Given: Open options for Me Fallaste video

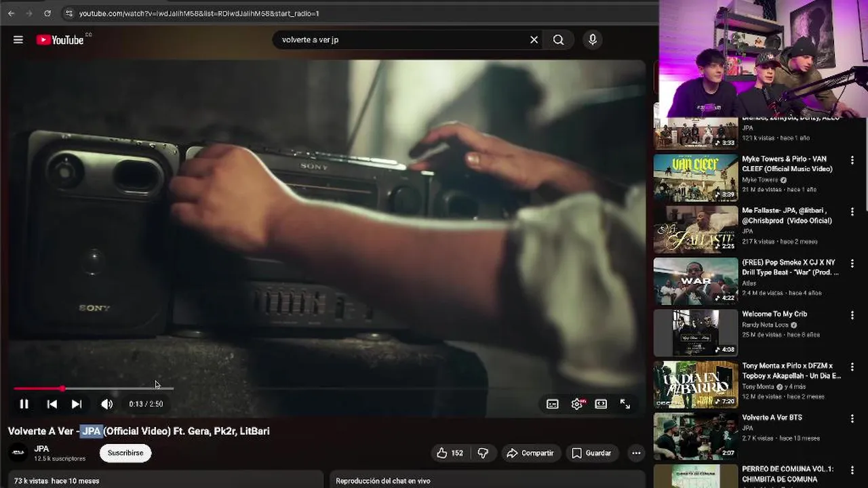Looking at the screenshot, I should pos(852,212).
